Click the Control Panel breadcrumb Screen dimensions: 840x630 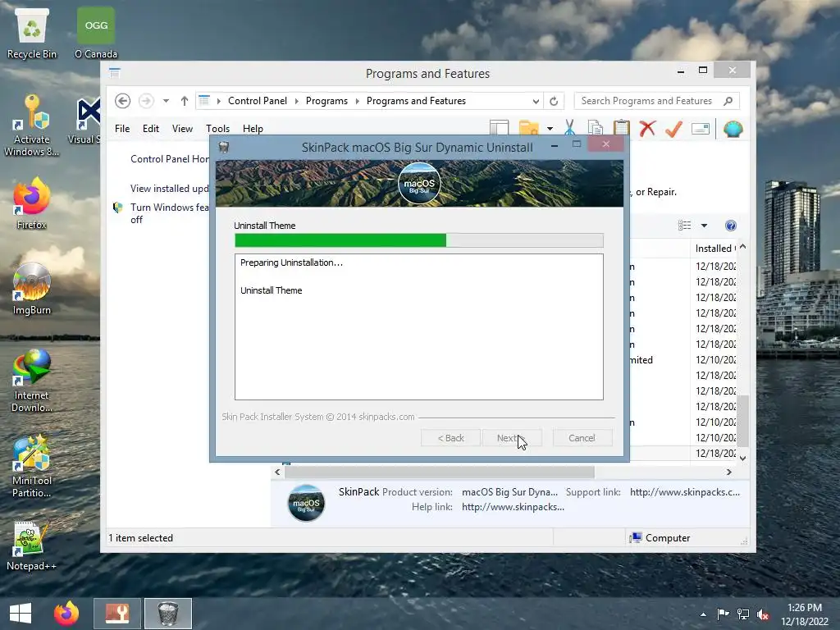(258, 101)
